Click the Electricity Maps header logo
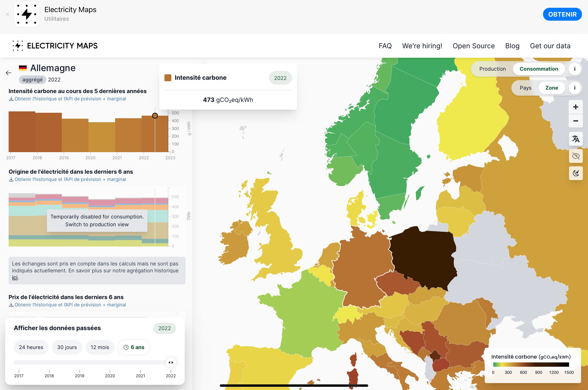588x390 pixels. (x=55, y=46)
